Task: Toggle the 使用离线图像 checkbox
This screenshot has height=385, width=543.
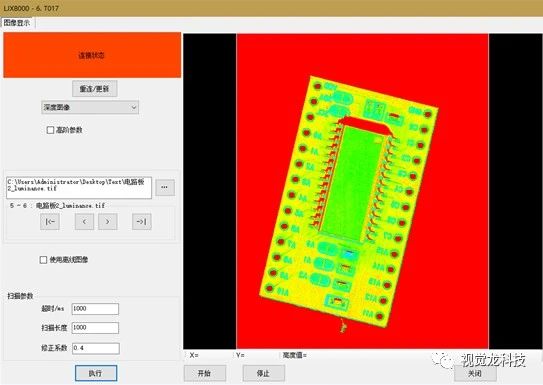Action: coord(44,260)
